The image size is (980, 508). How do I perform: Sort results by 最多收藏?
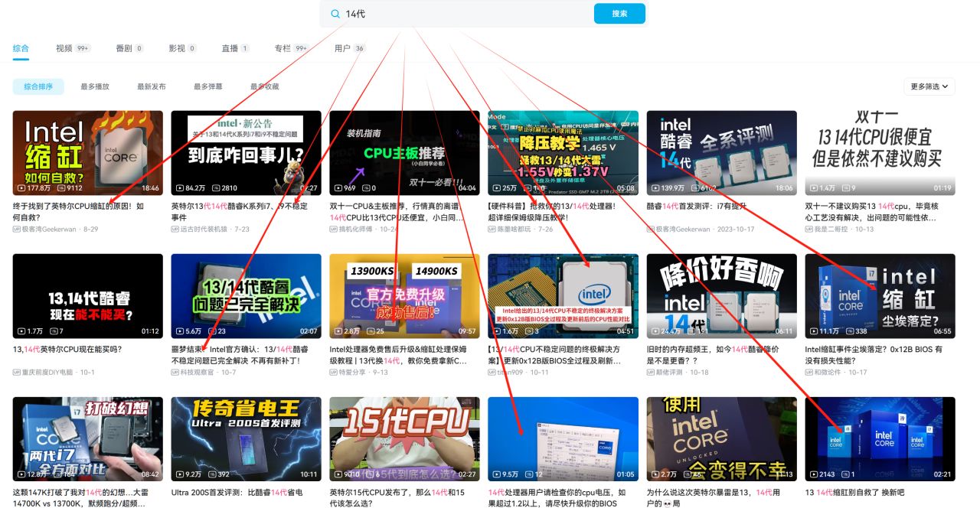click(x=265, y=86)
